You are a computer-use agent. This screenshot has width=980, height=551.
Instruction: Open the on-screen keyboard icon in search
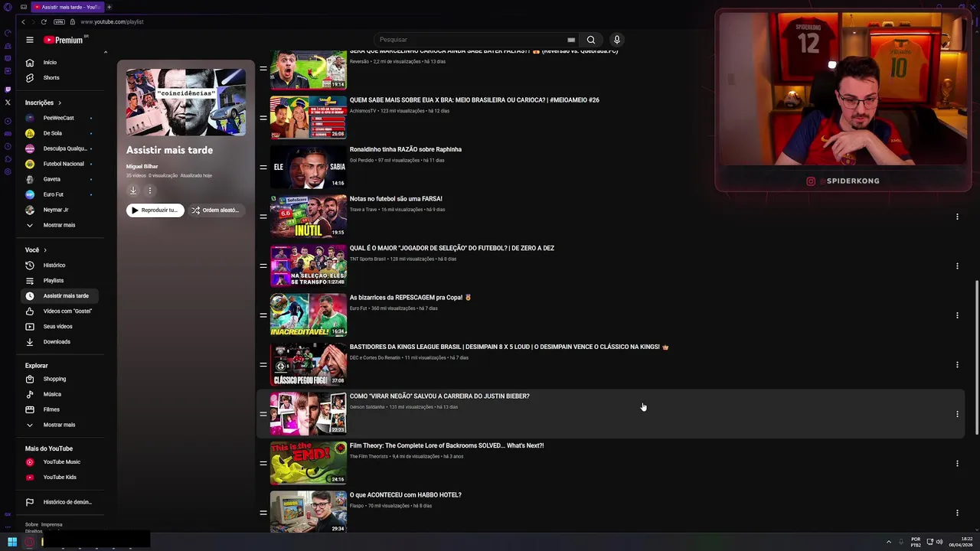click(571, 40)
